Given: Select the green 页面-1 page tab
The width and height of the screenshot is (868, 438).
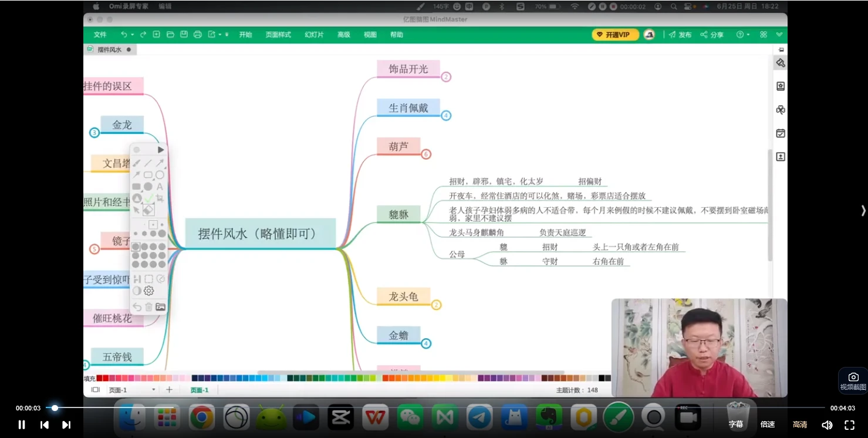Looking at the screenshot, I should click(200, 390).
